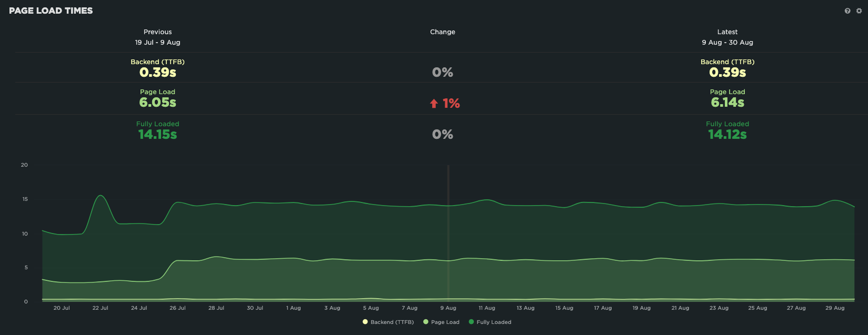Viewport: 868px width, 335px height.
Task: Click the Change column header
Action: click(x=442, y=32)
